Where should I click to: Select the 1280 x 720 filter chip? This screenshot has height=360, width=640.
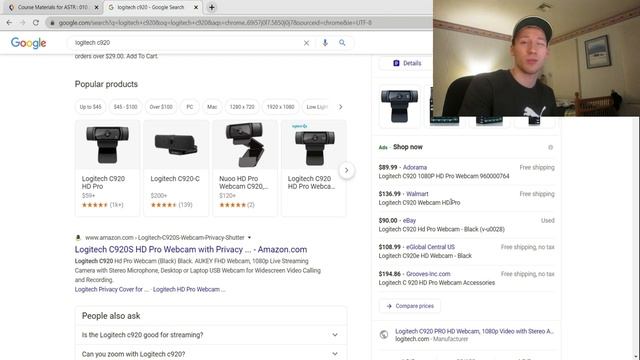[x=242, y=107]
